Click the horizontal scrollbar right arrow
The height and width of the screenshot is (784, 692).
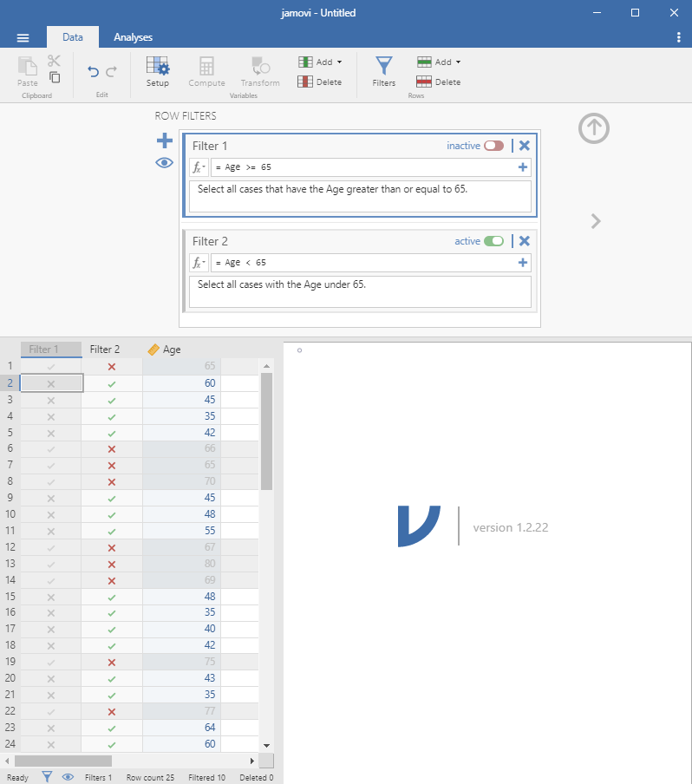(252, 761)
